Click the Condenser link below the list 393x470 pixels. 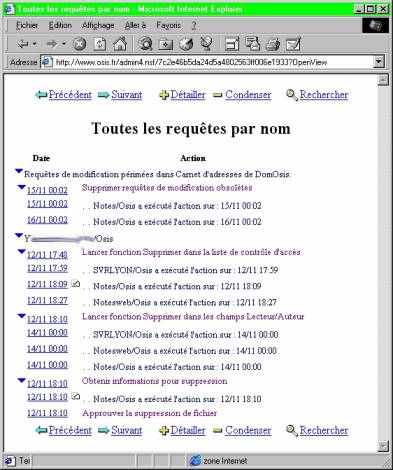pyautogui.click(x=248, y=430)
